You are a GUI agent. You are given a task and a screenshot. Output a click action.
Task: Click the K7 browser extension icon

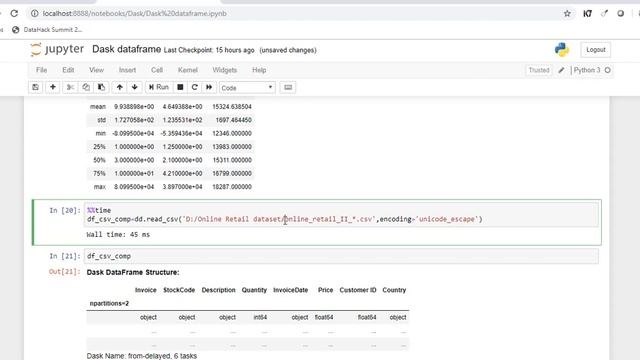click(x=587, y=13)
